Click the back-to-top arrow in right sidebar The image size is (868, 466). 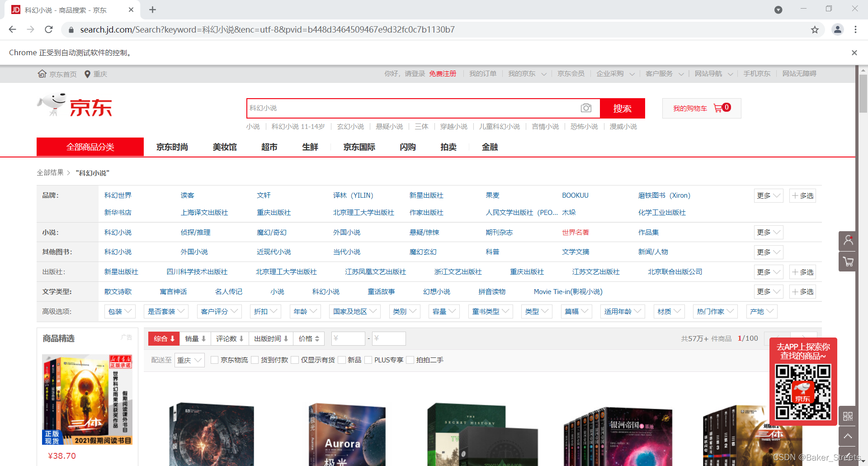coord(848,436)
